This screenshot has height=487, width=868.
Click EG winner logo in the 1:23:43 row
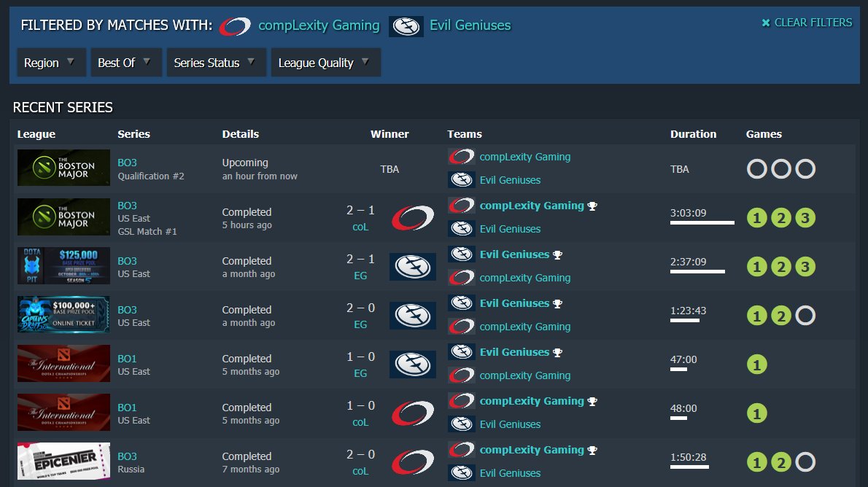[x=412, y=316]
